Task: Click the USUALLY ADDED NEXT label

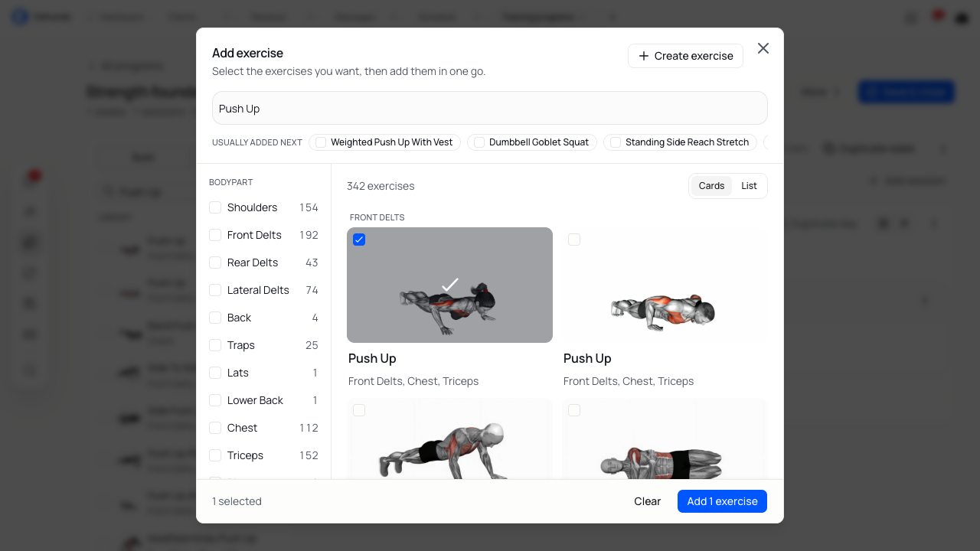Action: tap(257, 142)
